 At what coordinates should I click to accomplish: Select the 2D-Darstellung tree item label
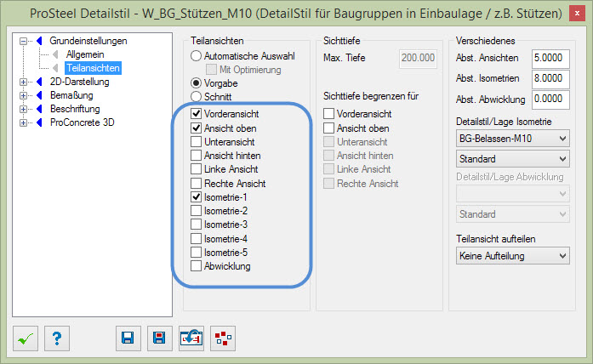pos(79,82)
